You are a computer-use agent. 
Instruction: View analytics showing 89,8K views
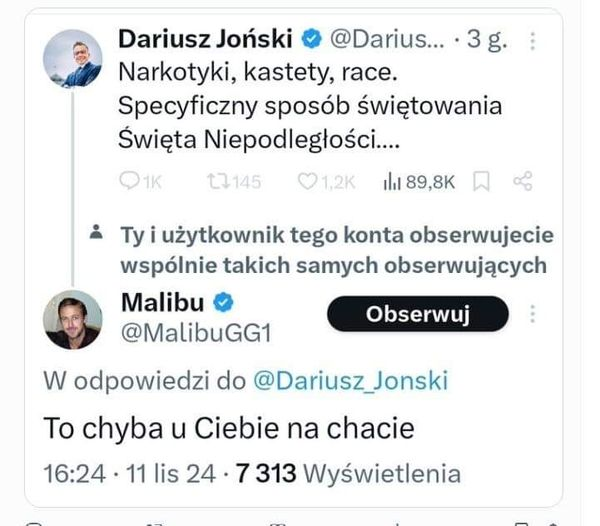(390, 181)
